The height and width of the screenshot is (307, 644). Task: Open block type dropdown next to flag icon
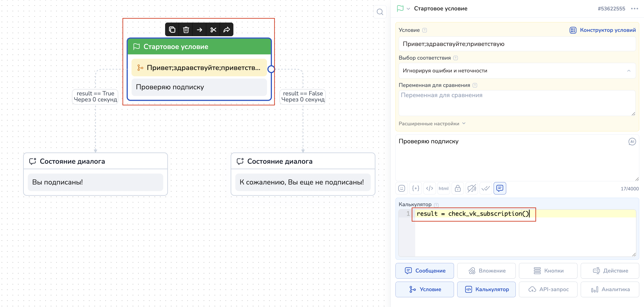[x=408, y=9]
